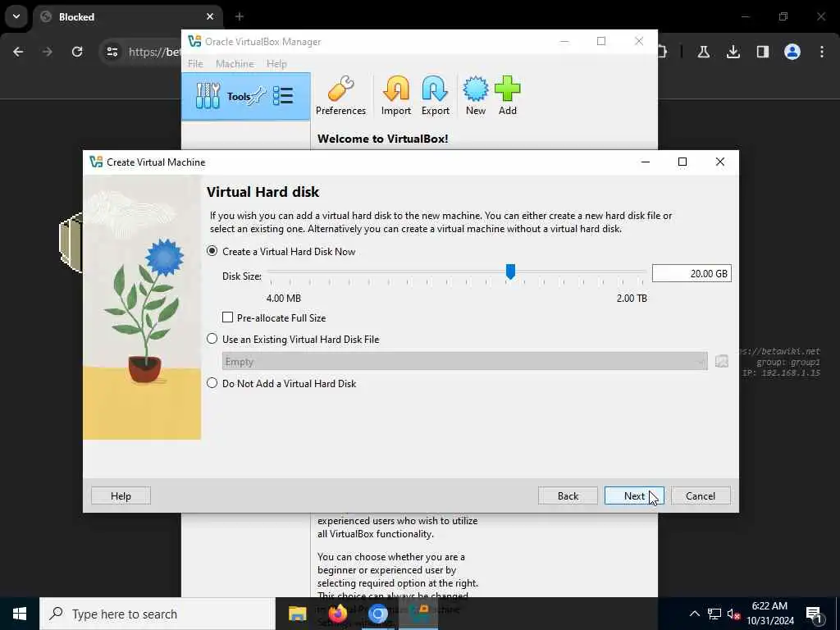Open Chrome from the taskbar
Image resolution: width=840 pixels, height=630 pixels.
[x=377, y=614]
